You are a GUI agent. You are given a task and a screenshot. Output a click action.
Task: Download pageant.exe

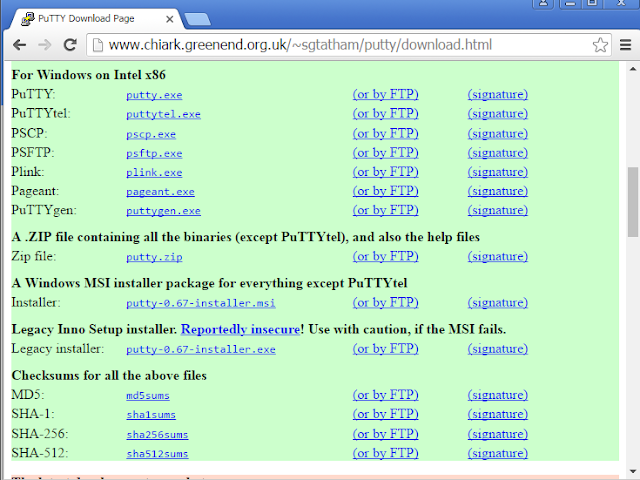(160, 192)
